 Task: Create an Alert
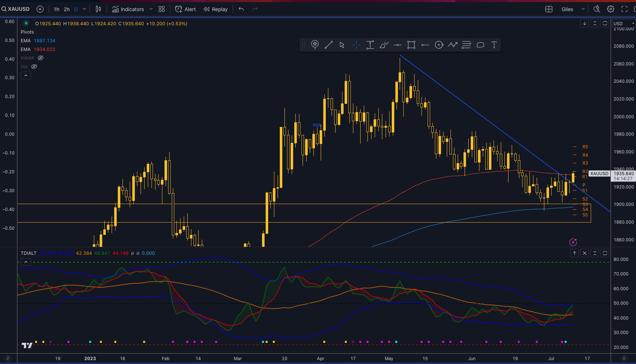coord(185,9)
